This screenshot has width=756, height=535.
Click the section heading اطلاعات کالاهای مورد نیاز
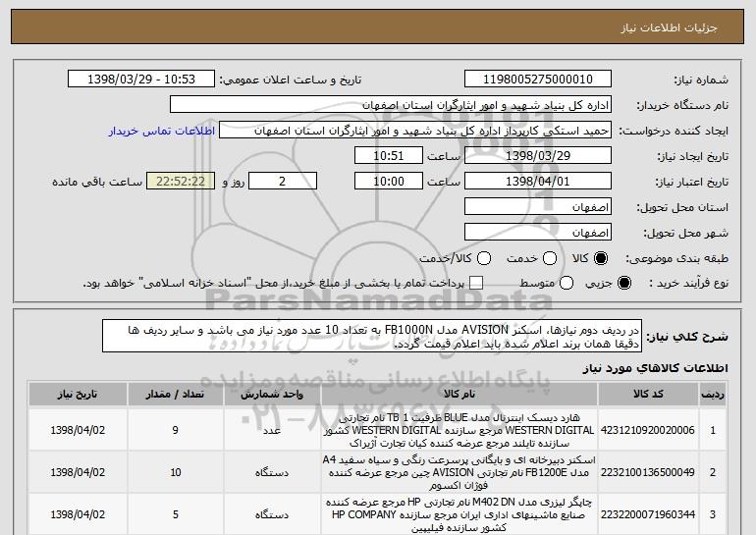655,369
